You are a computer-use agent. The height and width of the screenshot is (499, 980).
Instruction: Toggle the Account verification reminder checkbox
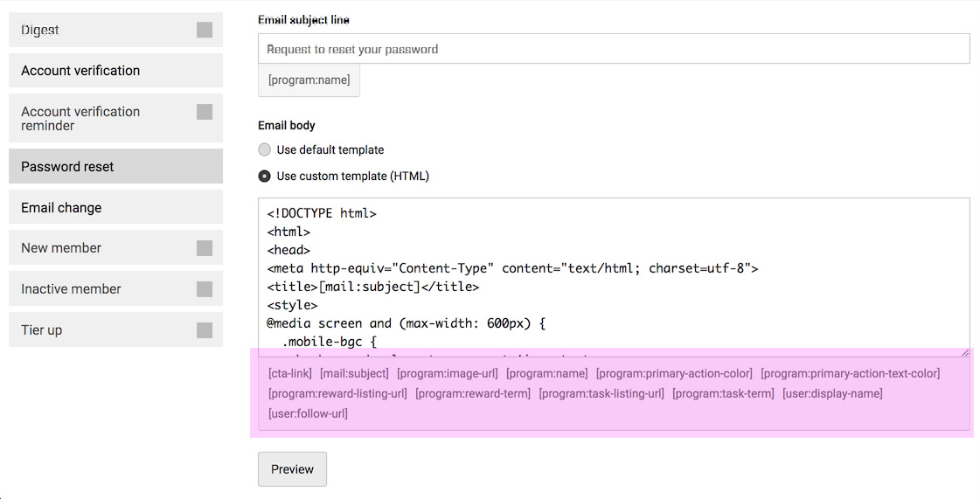[x=205, y=112]
